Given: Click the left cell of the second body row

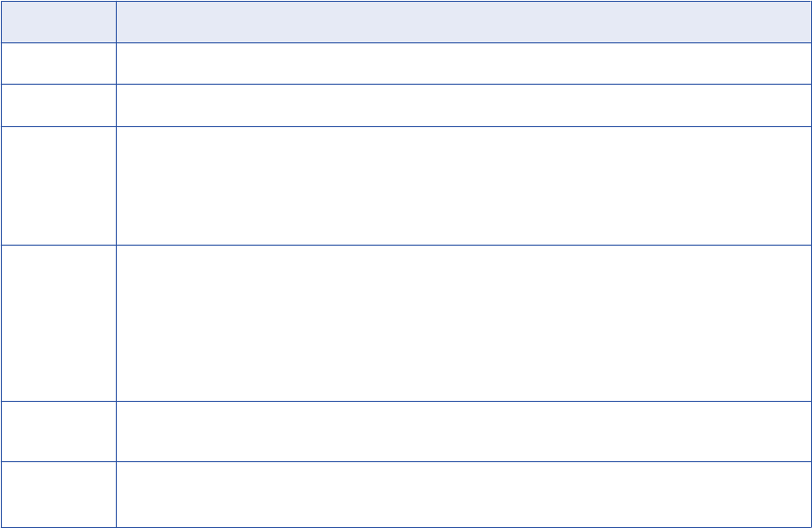Looking at the screenshot, I should tap(58, 105).
